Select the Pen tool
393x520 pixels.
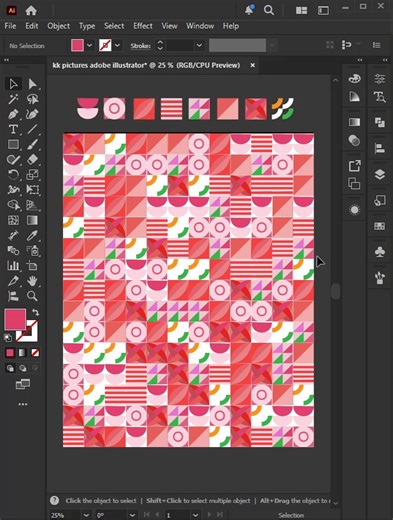pyautogui.click(x=13, y=114)
